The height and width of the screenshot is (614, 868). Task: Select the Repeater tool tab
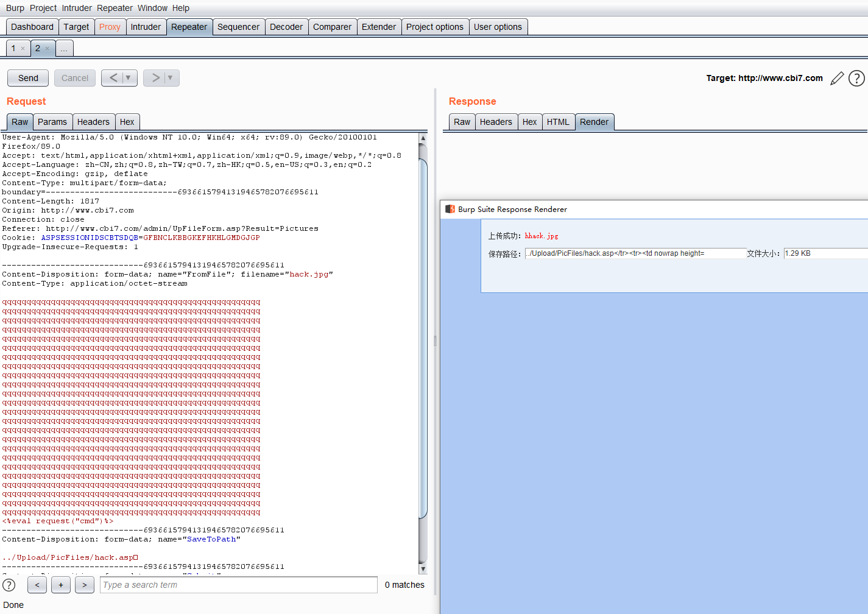189,27
